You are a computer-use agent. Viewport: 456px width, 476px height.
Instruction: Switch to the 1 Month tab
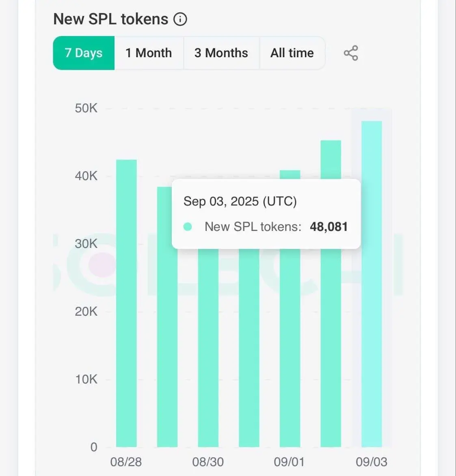coord(149,53)
